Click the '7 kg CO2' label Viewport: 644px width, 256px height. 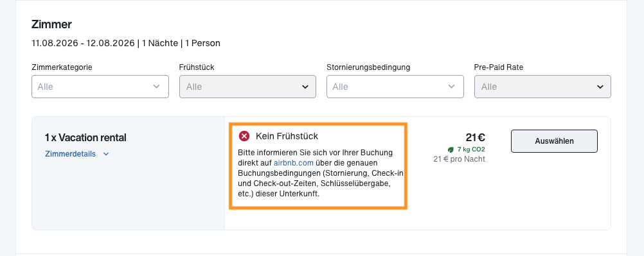[470, 149]
